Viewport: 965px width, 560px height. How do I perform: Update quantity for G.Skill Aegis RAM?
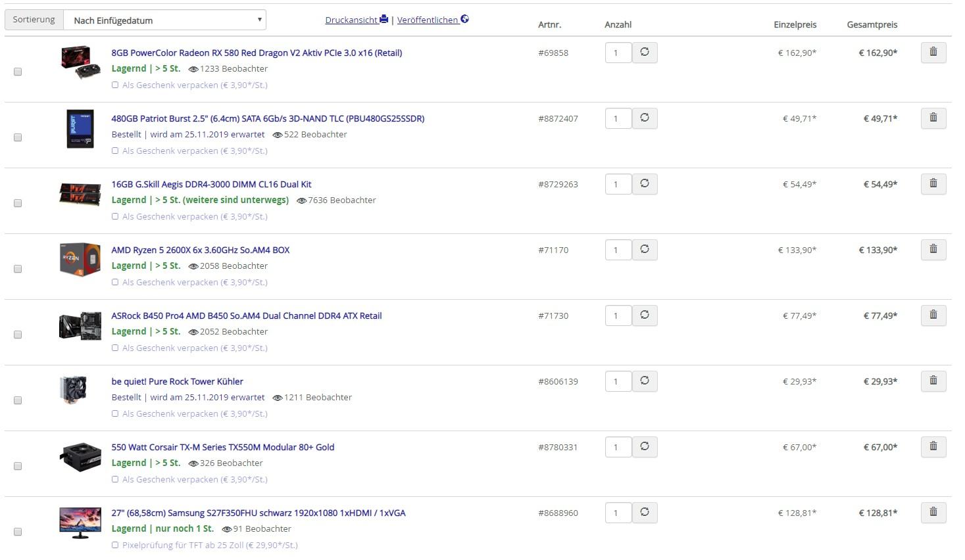(645, 184)
